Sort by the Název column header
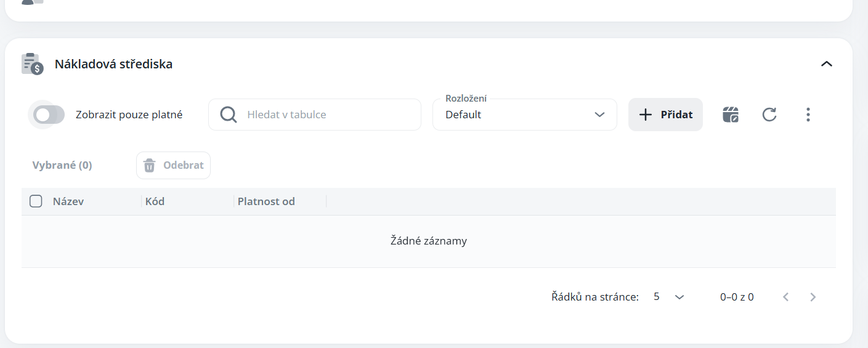The height and width of the screenshot is (348, 868). [x=68, y=201]
